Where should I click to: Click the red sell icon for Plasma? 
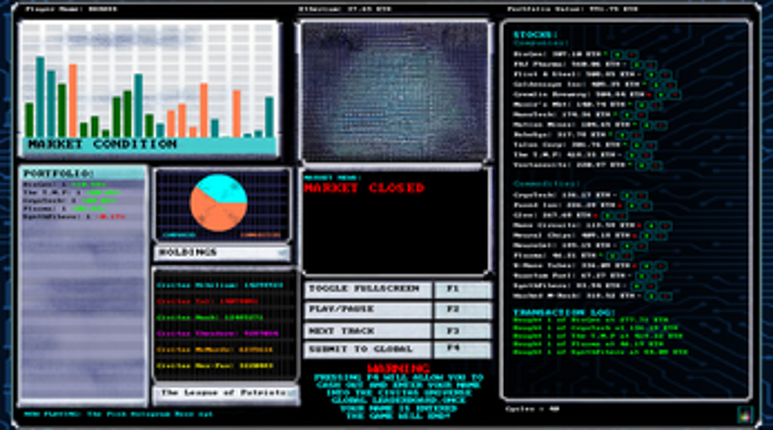(627, 256)
